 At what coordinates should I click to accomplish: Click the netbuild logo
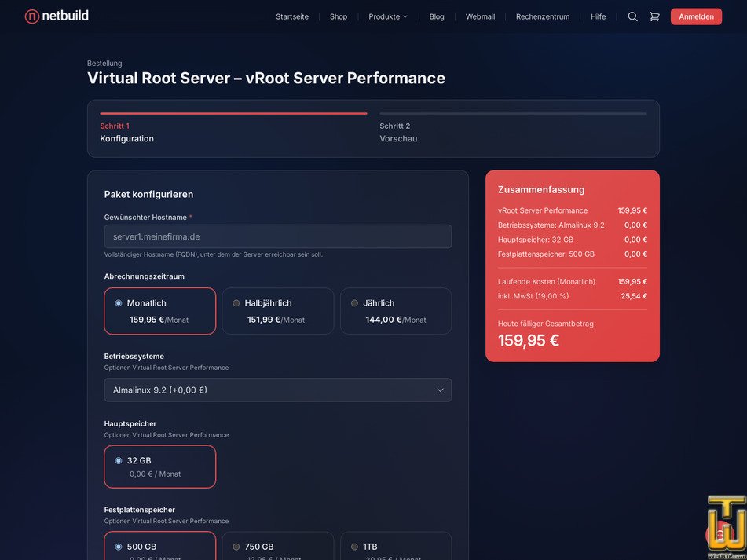tap(57, 16)
